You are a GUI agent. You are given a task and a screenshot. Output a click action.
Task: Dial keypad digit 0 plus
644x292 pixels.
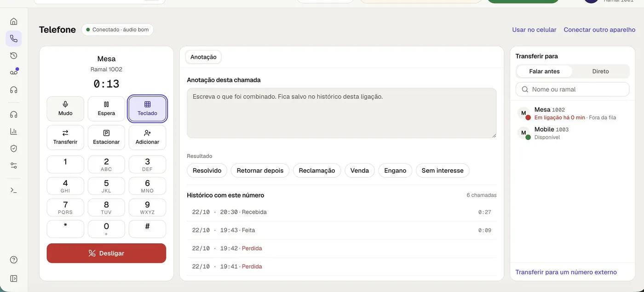tap(106, 229)
